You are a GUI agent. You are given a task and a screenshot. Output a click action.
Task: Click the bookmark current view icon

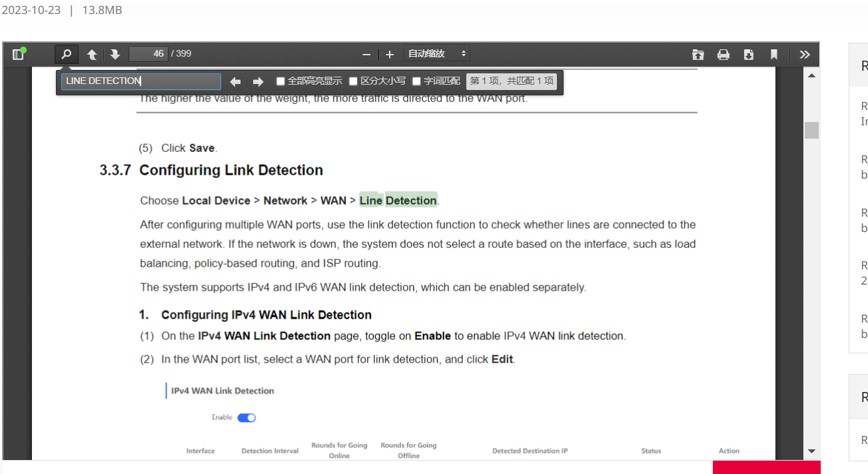click(x=773, y=54)
